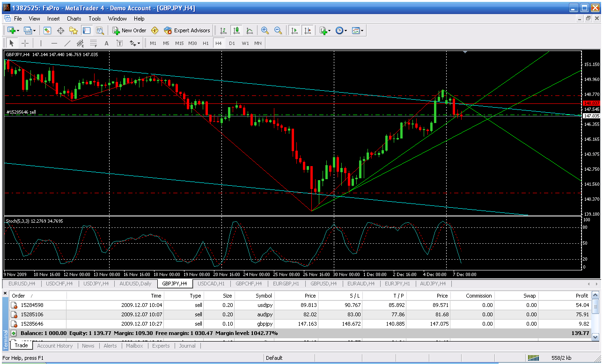Image resolution: width=603 pixels, height=364 pixels.
Task: Switch chart to bar chart mode
Action: [x=223, y=30]
